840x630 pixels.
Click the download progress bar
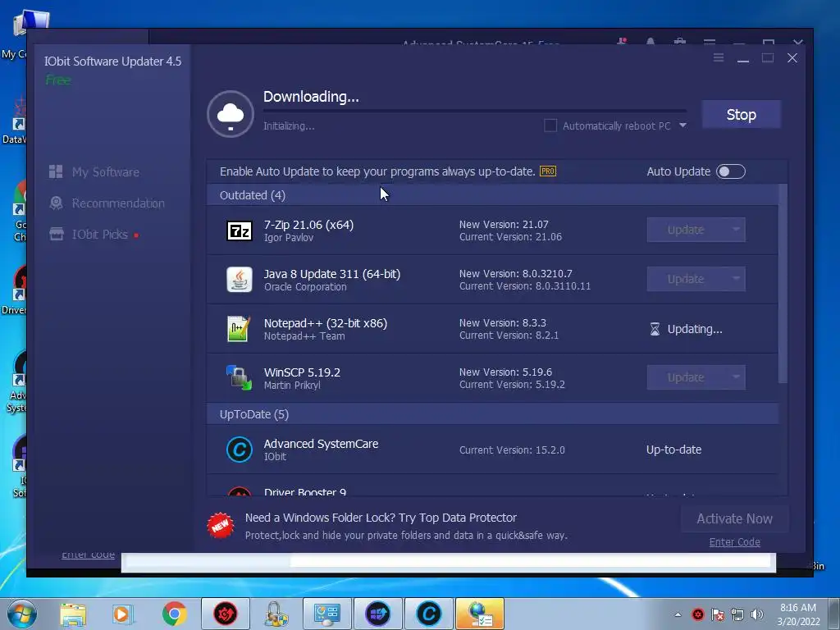[475, 111]
